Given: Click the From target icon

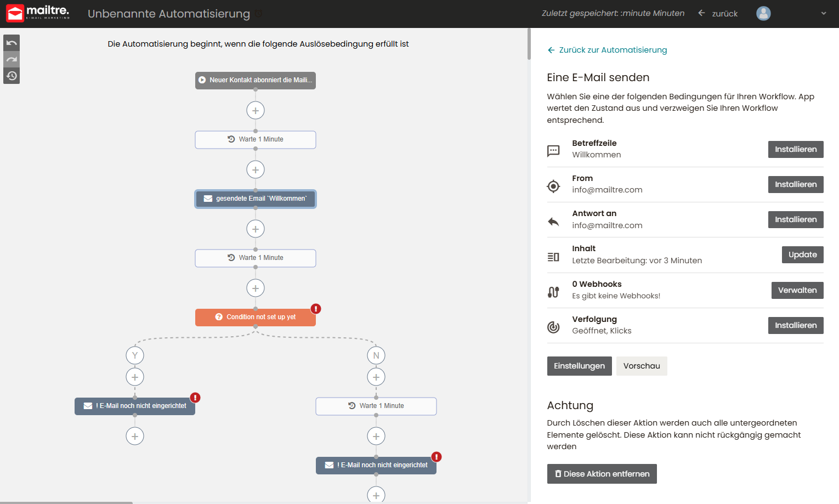Looking at the screenshot, I should pos(554,185).
